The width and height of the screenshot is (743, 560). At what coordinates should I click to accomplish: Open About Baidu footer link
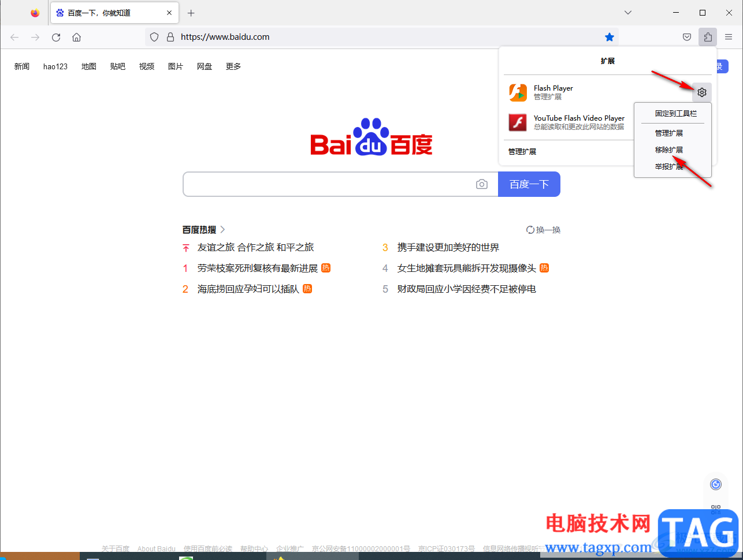coord(157,548)
